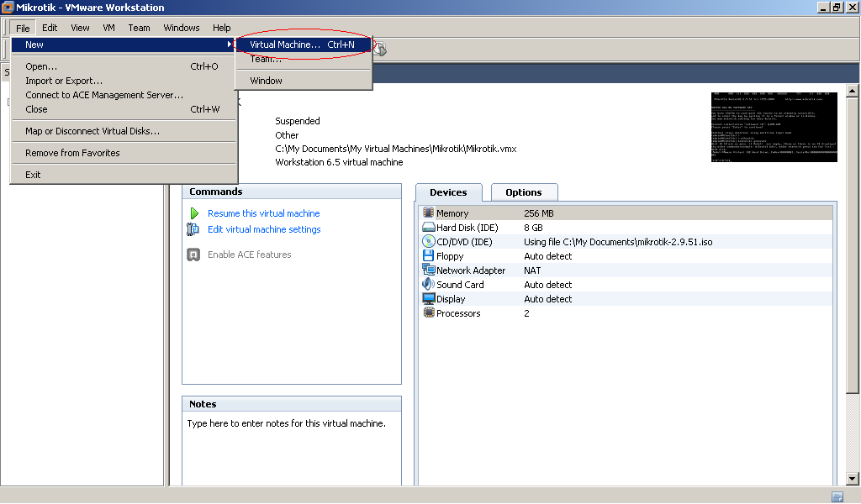Select the Sound Card Auto detect value
The width and height of the screenshot is (861, 504).
click(x=548, y=285)
